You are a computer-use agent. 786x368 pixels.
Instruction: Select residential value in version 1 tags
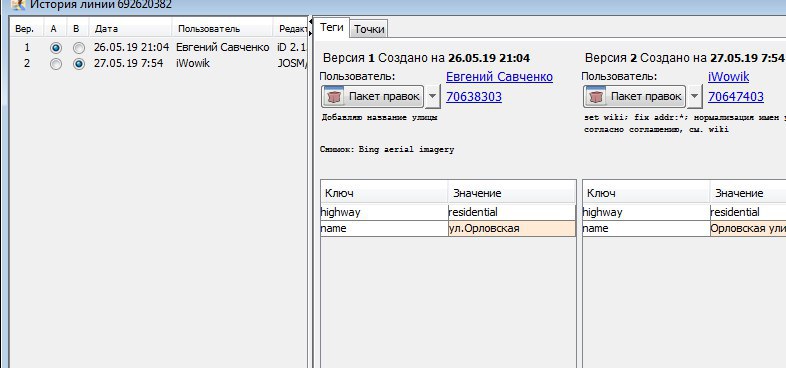click(x=512, y=212)
